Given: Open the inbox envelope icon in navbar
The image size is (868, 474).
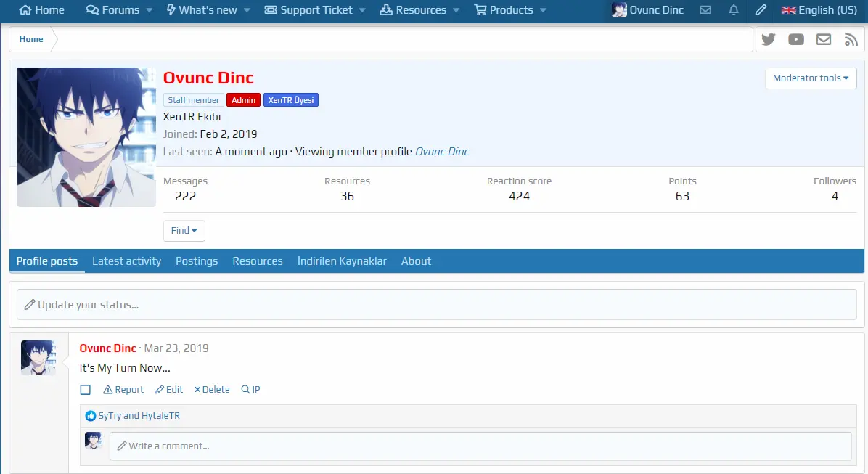Looking at the screenshot, I should coord(705,10).
